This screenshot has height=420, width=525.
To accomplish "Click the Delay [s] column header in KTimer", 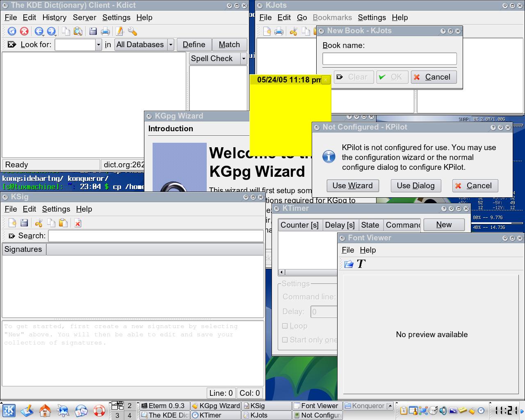I will coord(340,225).
